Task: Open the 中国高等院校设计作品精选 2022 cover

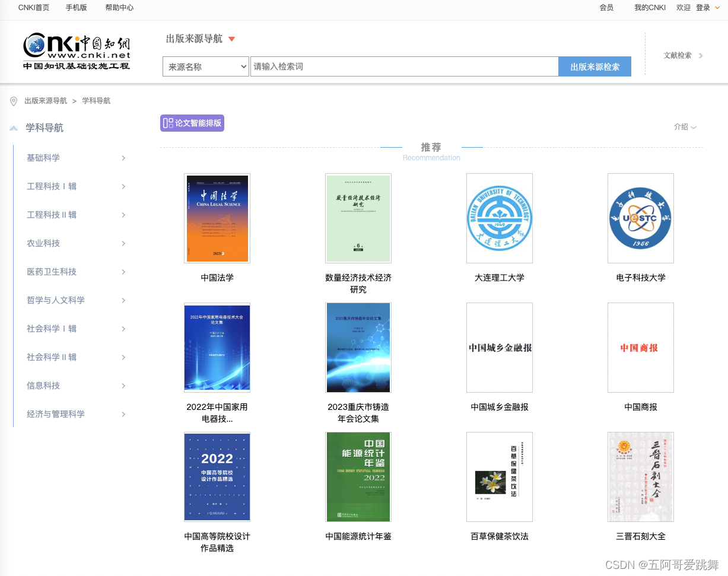Action: coord(217,477)
